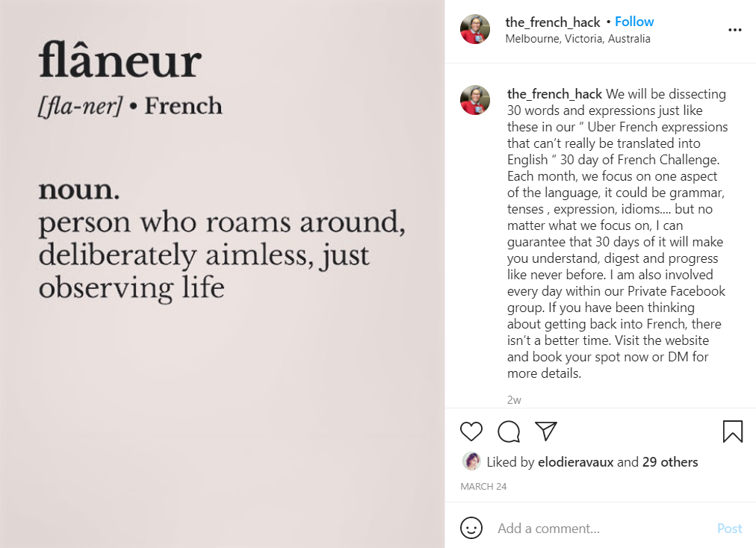Screen dimensions: 756x548
Task: Like the post with heart icon
Action: point(471,432)
